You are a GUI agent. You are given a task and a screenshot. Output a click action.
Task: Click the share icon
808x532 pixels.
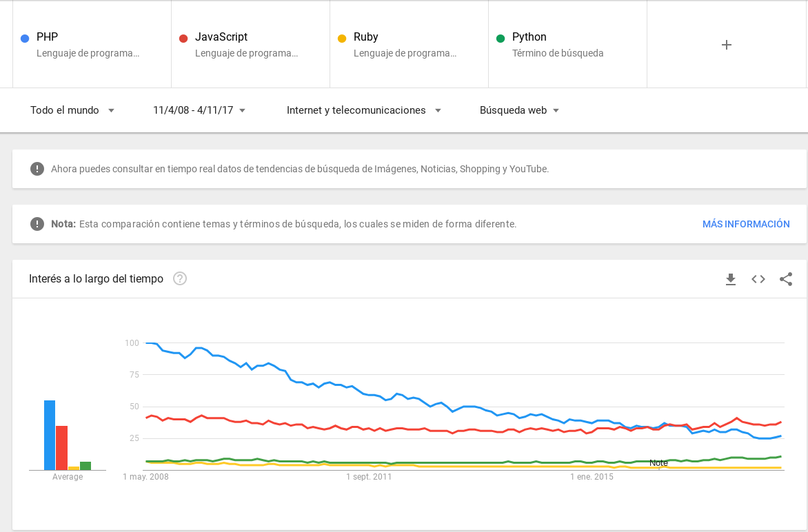point(785,279)
